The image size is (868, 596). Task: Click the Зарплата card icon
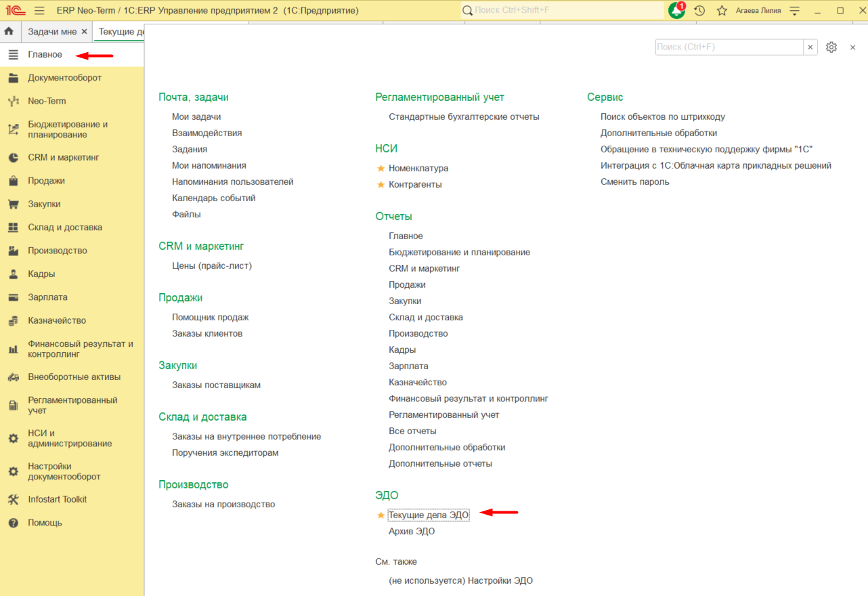pos(13,297)
